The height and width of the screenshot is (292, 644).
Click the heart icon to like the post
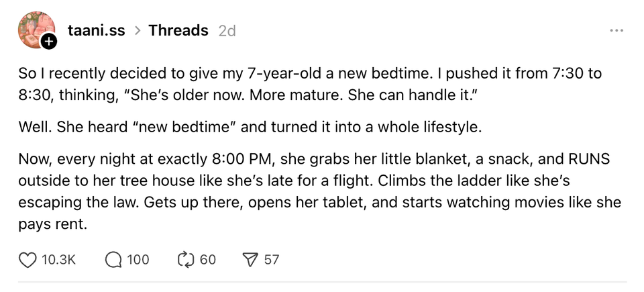coord(27,259)
